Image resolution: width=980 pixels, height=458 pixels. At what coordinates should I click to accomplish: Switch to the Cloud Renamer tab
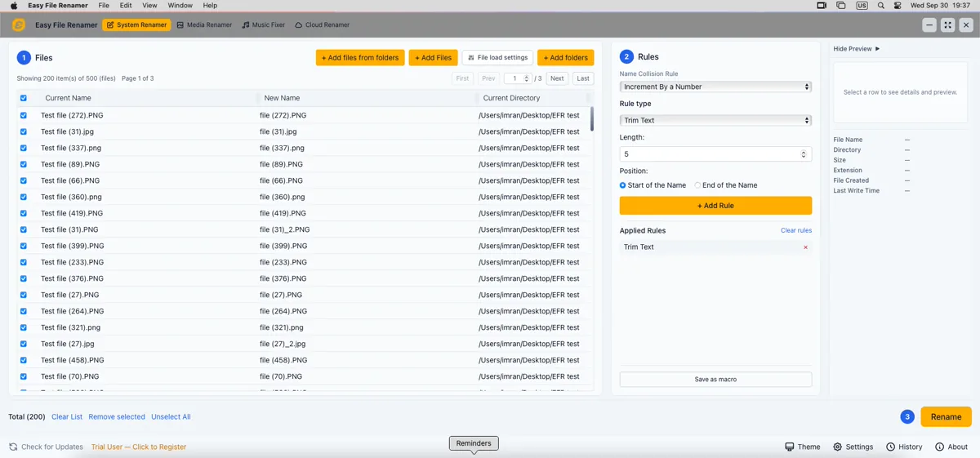coord(322,25)
